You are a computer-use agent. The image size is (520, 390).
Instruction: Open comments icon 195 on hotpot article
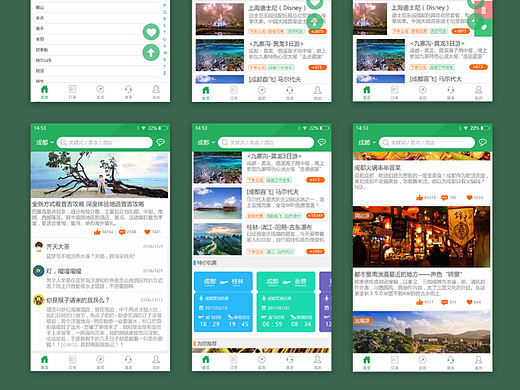444,198
